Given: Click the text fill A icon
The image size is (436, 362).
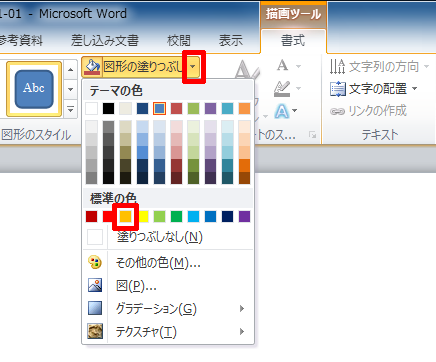Looking at the screenshot, I should tap(283, 66).
